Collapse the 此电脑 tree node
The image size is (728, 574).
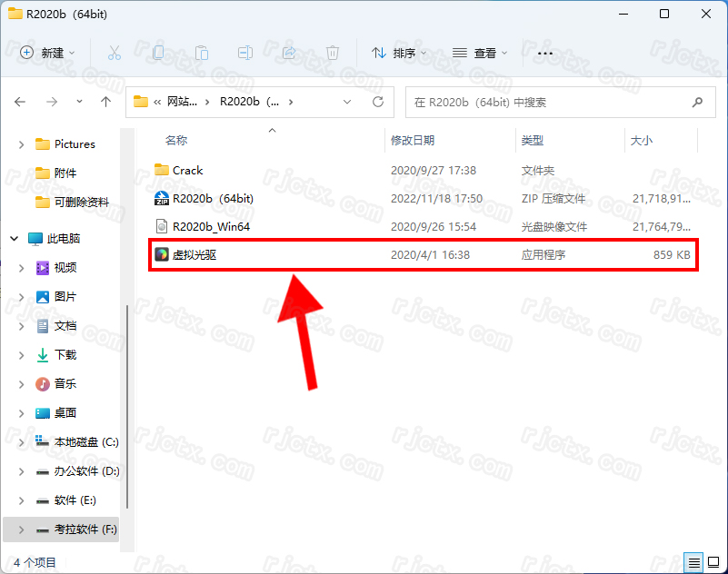[x=15, y=239]
